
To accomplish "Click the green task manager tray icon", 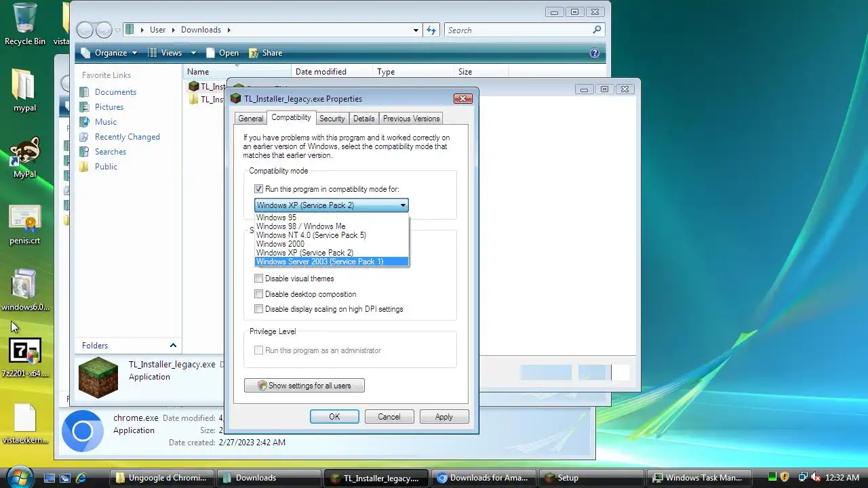I will click(x=772, y=477).
